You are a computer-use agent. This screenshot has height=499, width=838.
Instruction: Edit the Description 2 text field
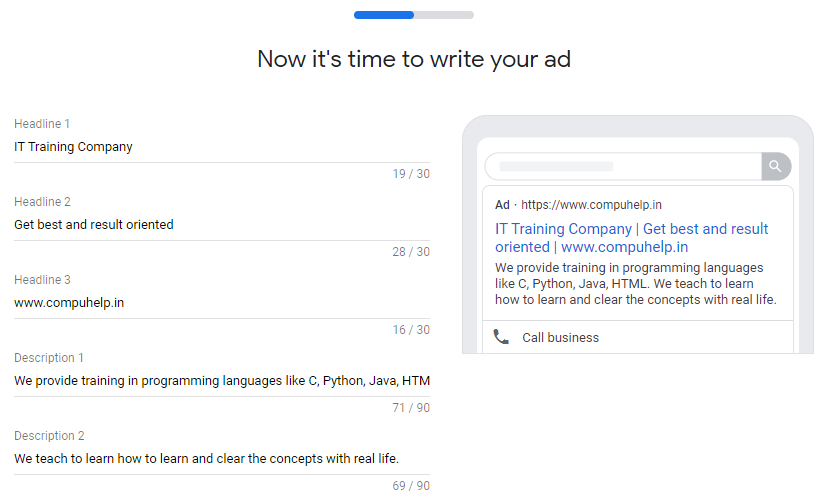221,459
